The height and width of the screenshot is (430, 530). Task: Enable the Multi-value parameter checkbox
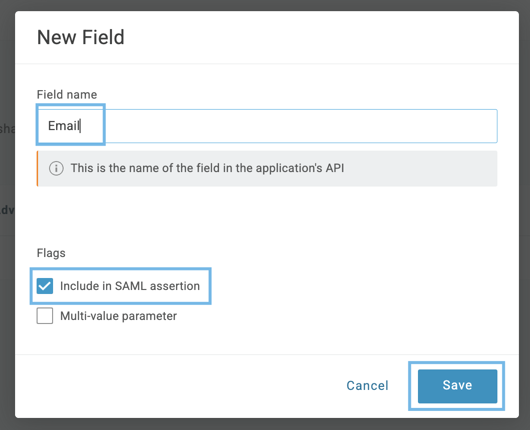[x=45, y=316]
